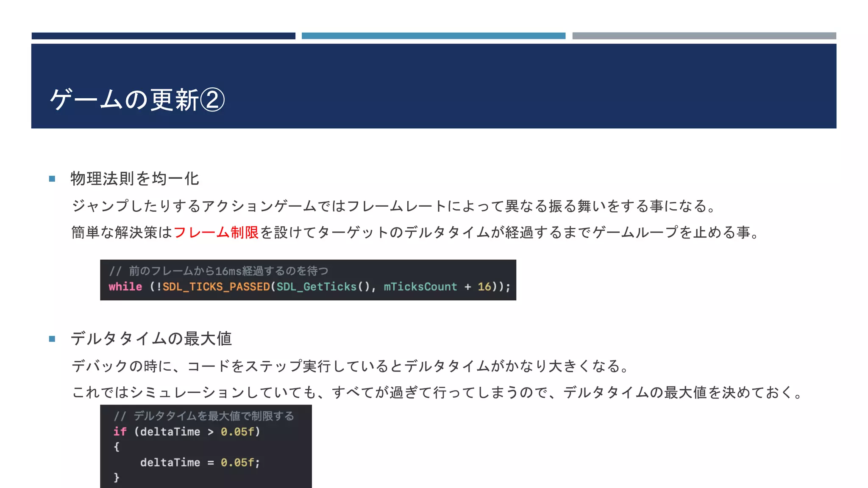Click the deltaTime = 0.05f assignment line
Screen dimensions: 868x488
[200, 463]
